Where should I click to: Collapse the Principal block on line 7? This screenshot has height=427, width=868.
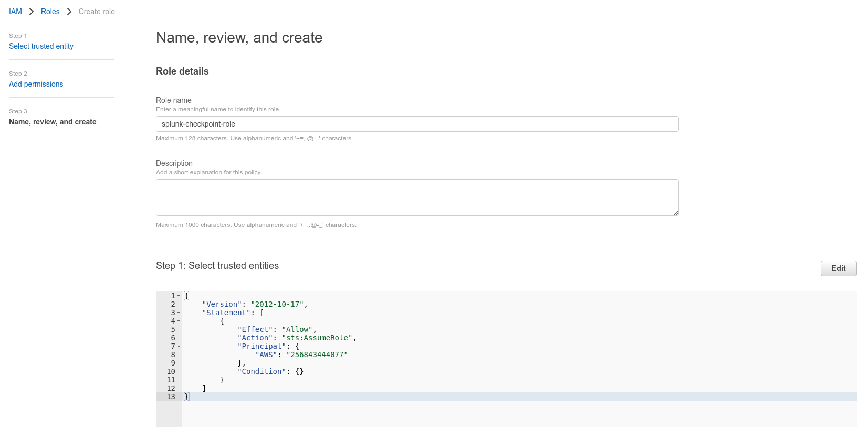coord(179,347)
